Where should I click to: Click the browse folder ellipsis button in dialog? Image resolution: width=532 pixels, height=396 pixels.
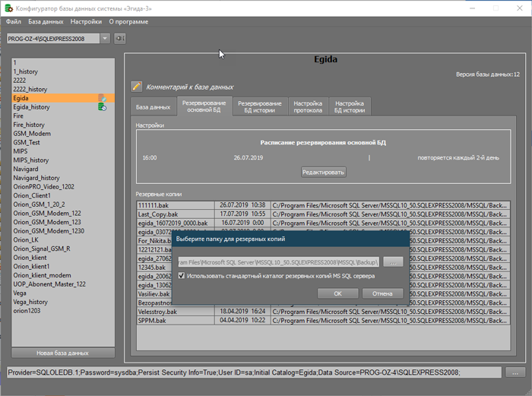coord(391,261)
